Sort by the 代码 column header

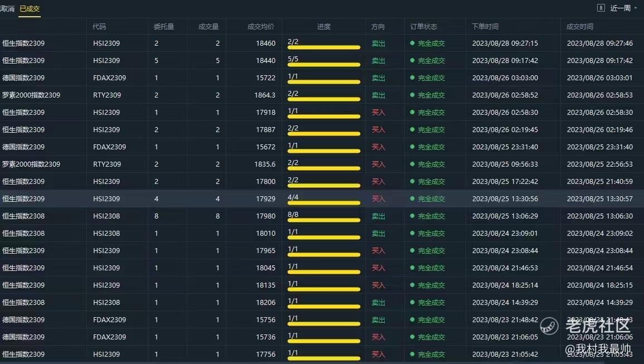coord(99,26)
